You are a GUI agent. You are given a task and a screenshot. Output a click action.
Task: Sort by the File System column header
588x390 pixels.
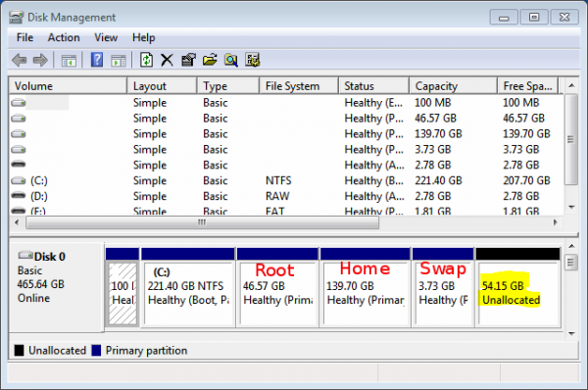[299, 86]
